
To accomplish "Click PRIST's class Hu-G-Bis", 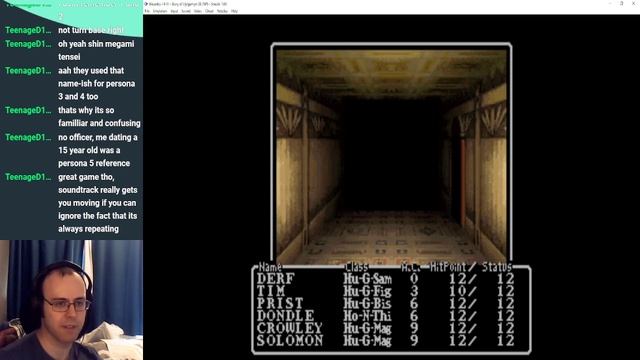I will [367, 303].
